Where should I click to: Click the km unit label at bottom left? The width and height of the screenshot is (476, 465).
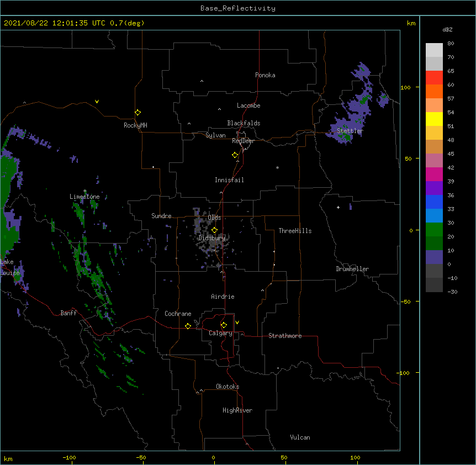tap(8, 459)
